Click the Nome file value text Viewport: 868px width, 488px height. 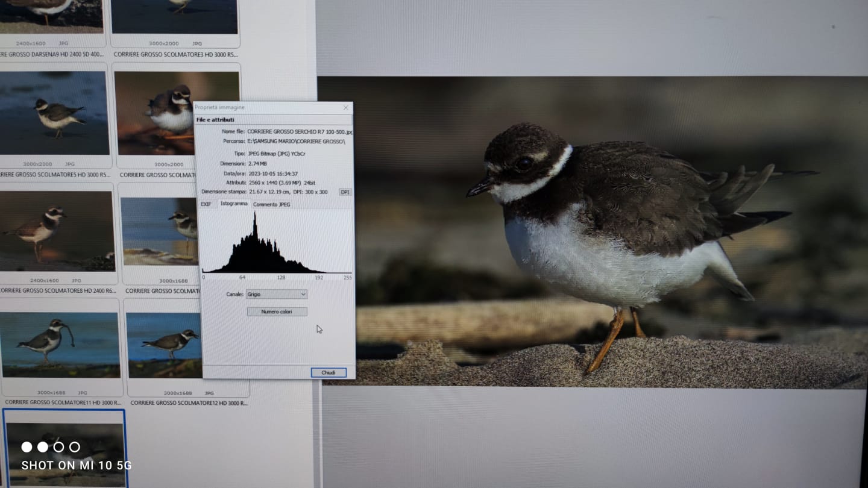[x=300, y=131]
